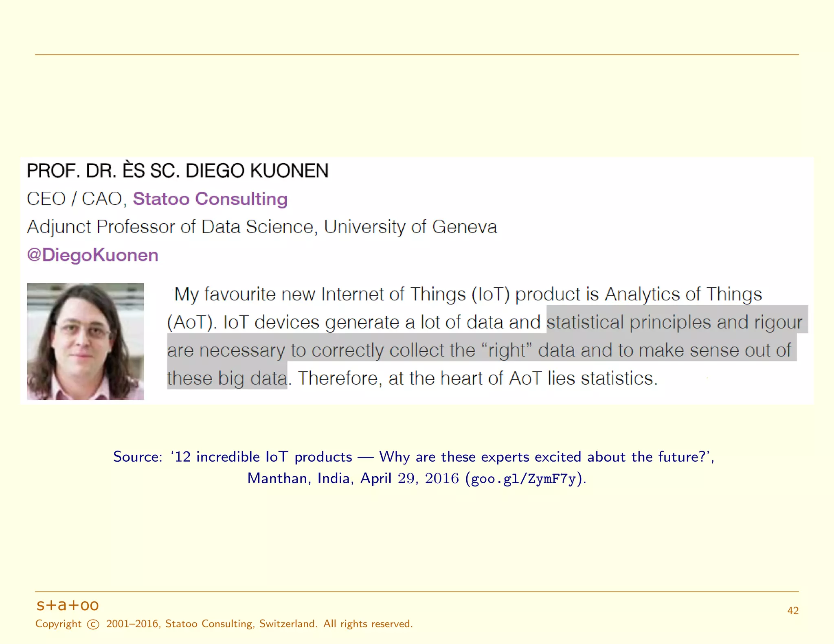The height and width of the screenshot is (644, 834).
Task: Click Diego Kuonen's portrait photo
Action: (85, 342)
